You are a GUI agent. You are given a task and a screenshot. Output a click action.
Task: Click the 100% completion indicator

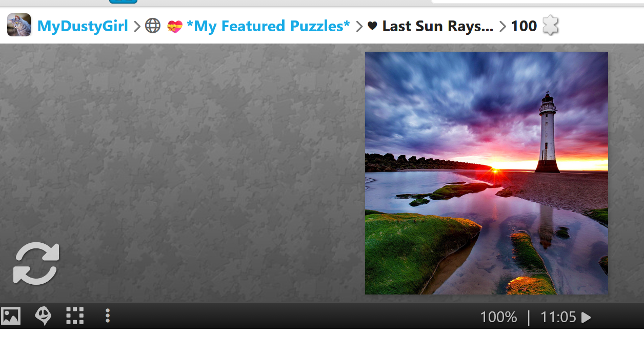point(498,317)
